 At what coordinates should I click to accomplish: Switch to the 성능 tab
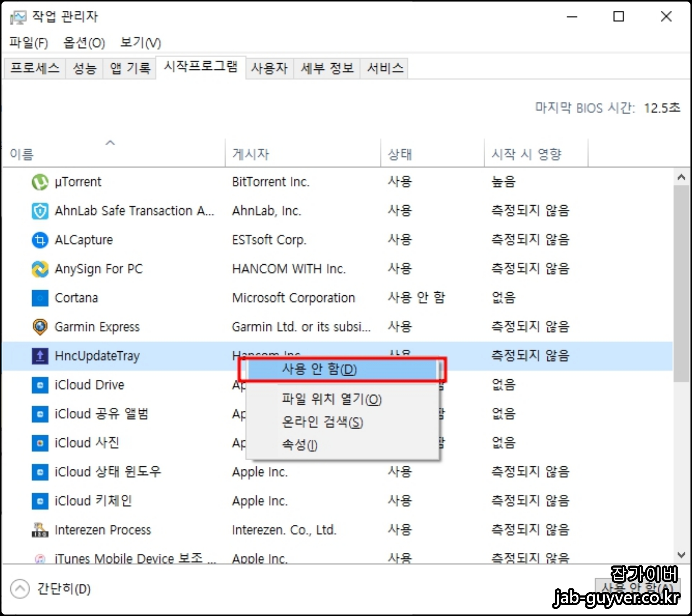click(84, 68)
